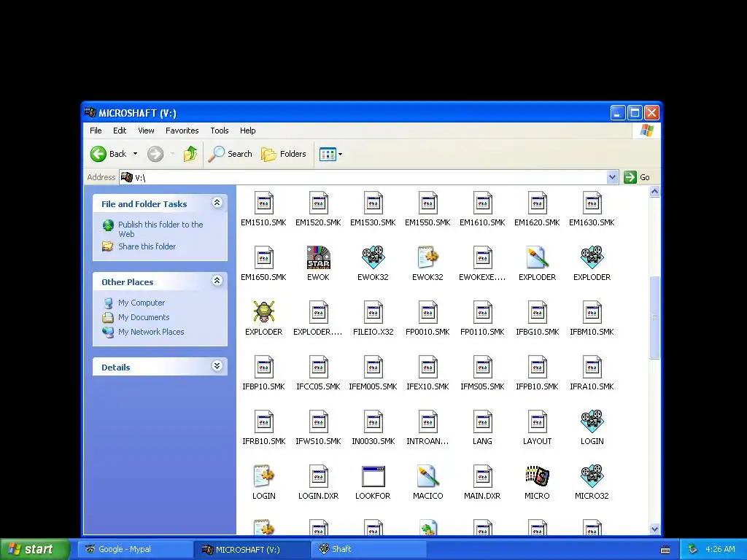This screenshot has height=560, width=747.
Task: Open the Edit menu
Action: tap(120, 131)
